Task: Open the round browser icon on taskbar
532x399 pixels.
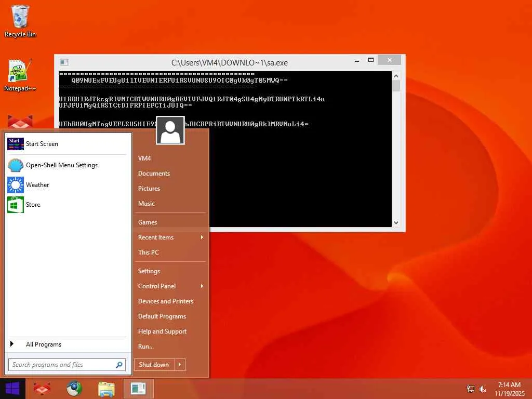Action: tap(74, 389)
